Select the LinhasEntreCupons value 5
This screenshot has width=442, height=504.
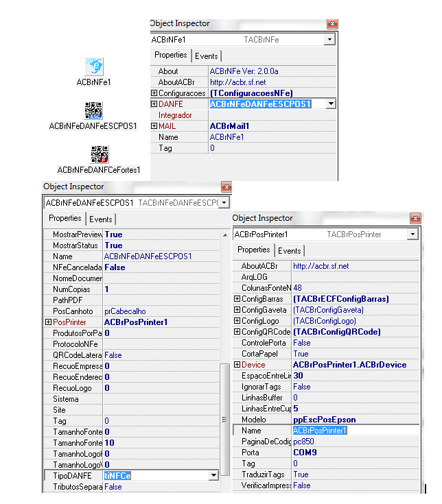pyautogui.click(x=296, y=409)
